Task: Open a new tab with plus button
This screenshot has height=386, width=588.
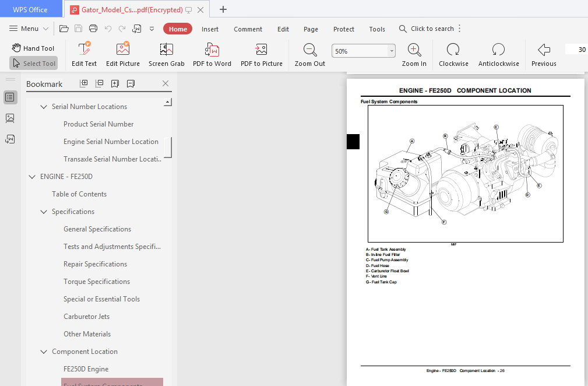Action: click(x=223, y=9)
